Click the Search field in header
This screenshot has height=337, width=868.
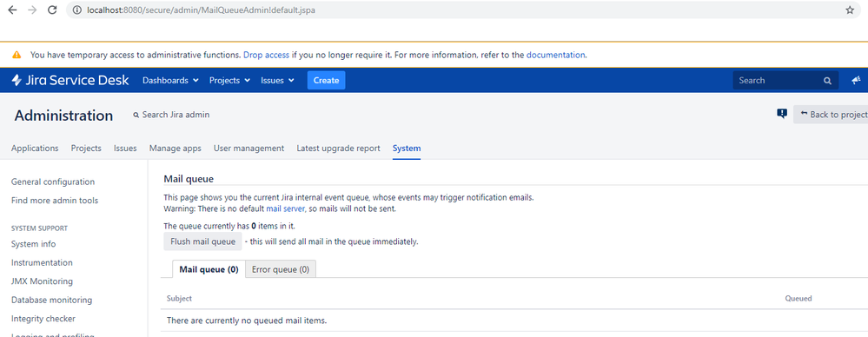click(x=785, y=80)
